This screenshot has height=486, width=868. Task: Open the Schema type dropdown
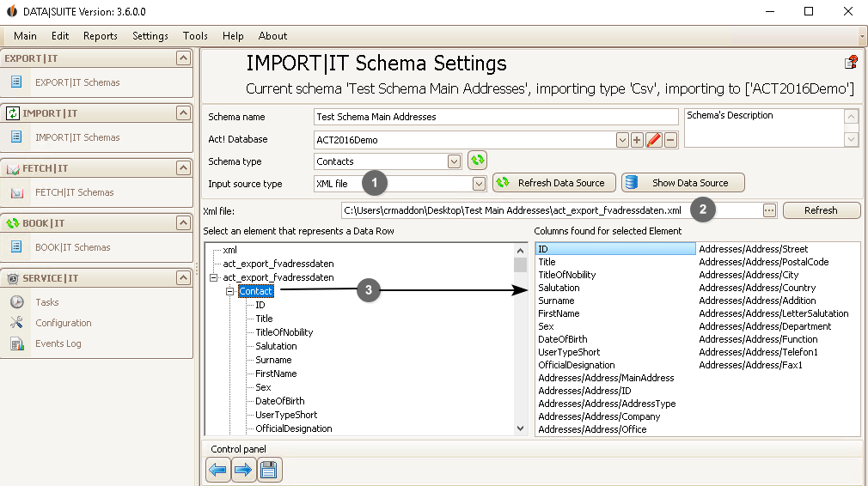click(x=454, y=161)
